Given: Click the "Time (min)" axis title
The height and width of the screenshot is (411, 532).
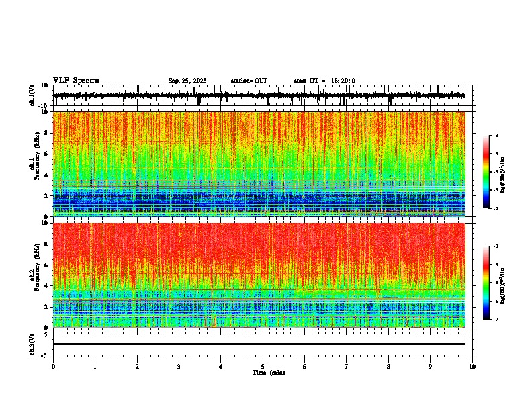Looking at the screenshot, I should point(269,373).
